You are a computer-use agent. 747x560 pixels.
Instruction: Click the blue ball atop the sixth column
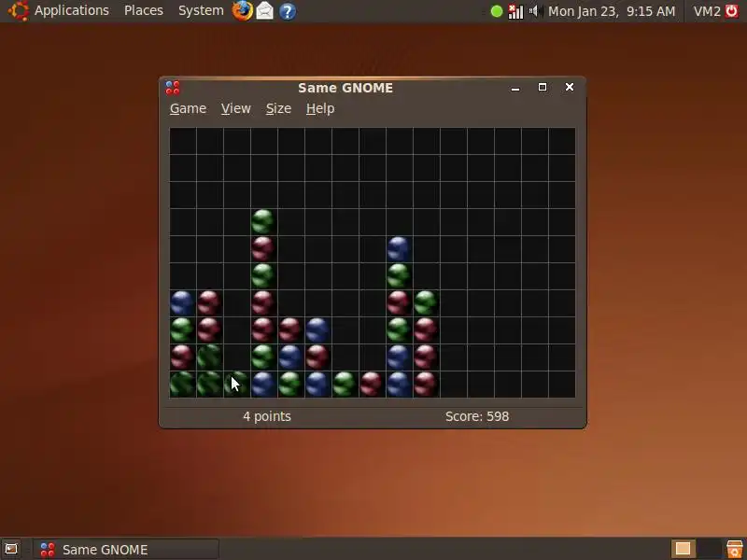click(x=317, y=329)
